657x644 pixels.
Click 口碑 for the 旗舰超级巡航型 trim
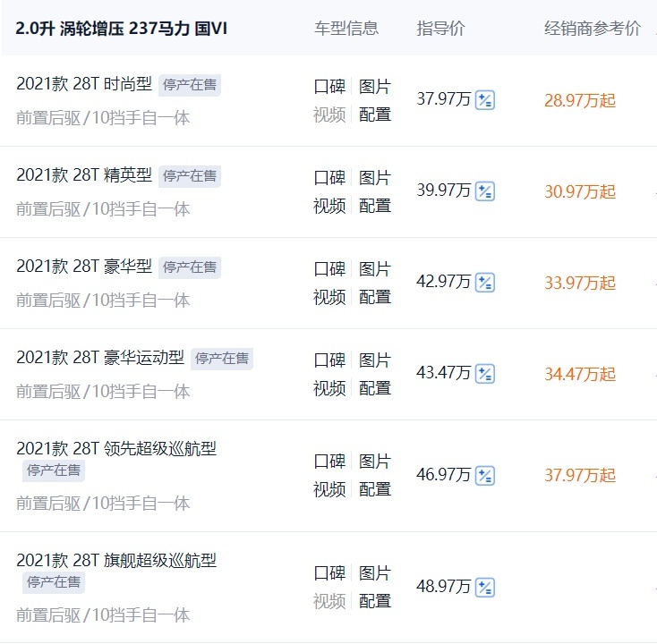point(329,573)
